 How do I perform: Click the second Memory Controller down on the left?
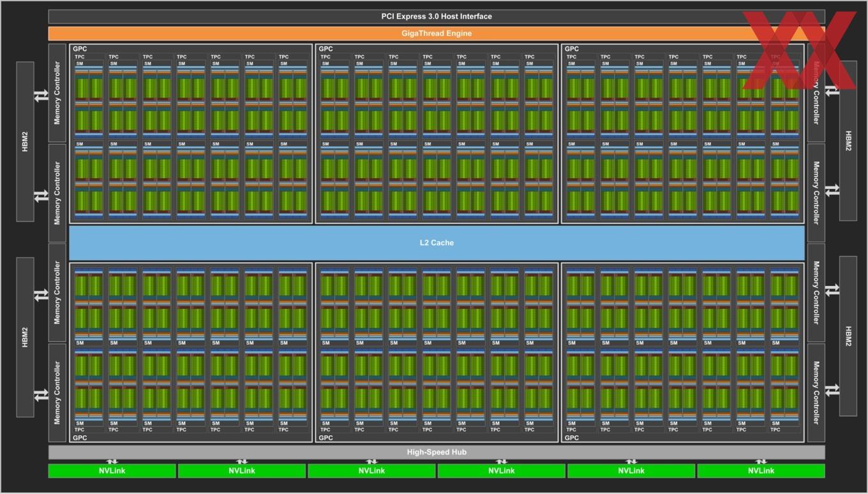[57, 193]
